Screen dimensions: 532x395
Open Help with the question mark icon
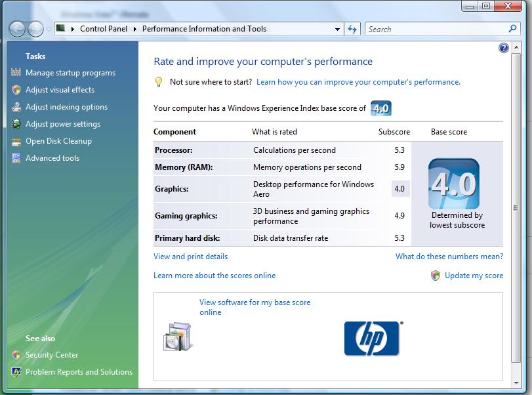[504, 48]
